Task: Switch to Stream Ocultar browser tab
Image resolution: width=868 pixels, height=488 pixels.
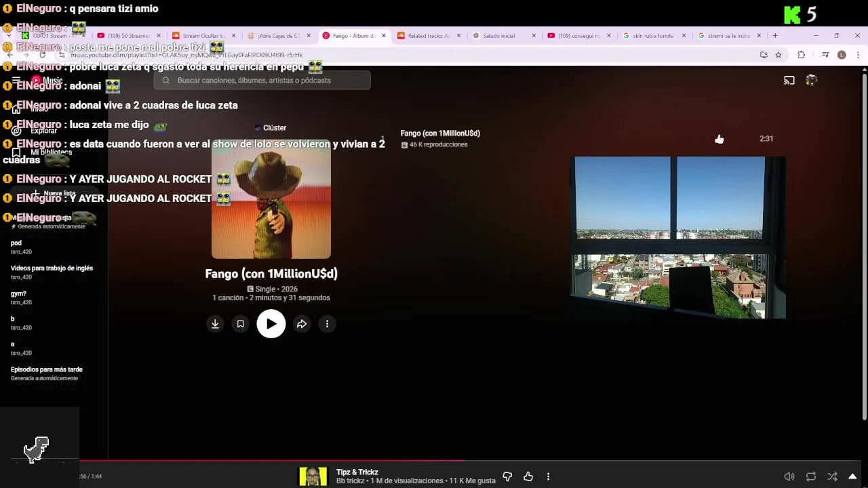Action: (x=202, y=36)
